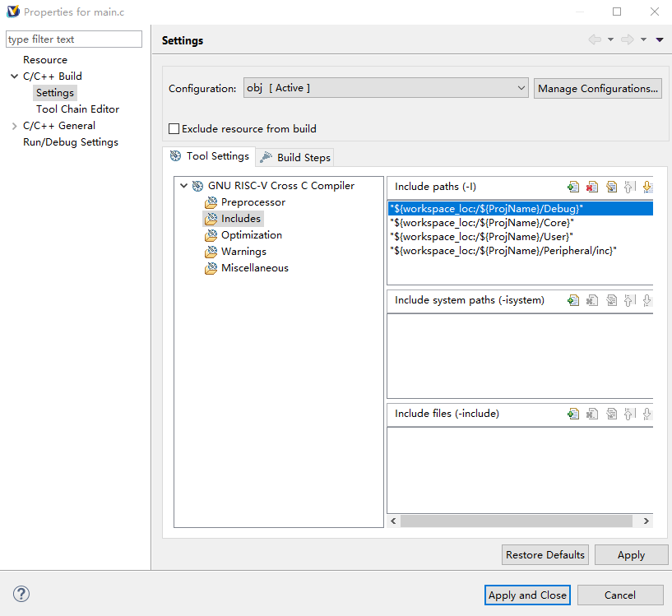Click the Restore Defaults button
The image size is (672, 616).
point(545,555)
